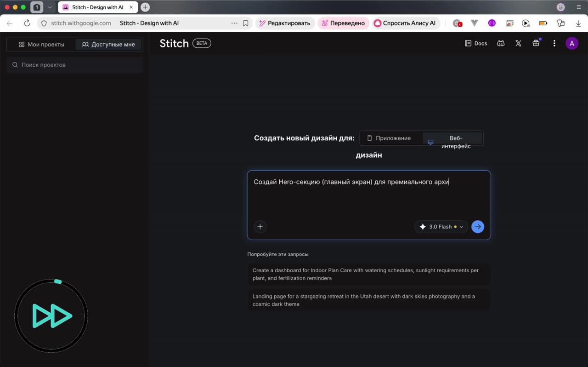
Task: Open a new browser tab with plus
Action: pos(145,7)
